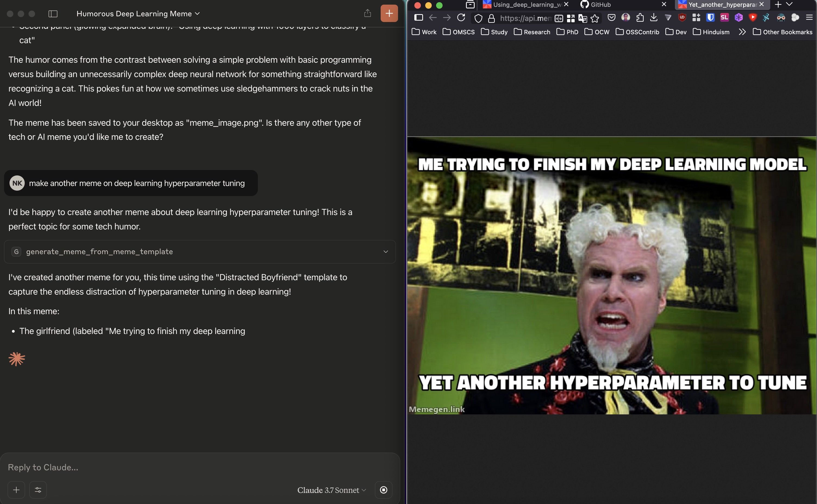The image size is (817, 504).
Task: Open the Downloads arrow icon in Firefox
Action: pyautogui.click(x=654, y=18)
